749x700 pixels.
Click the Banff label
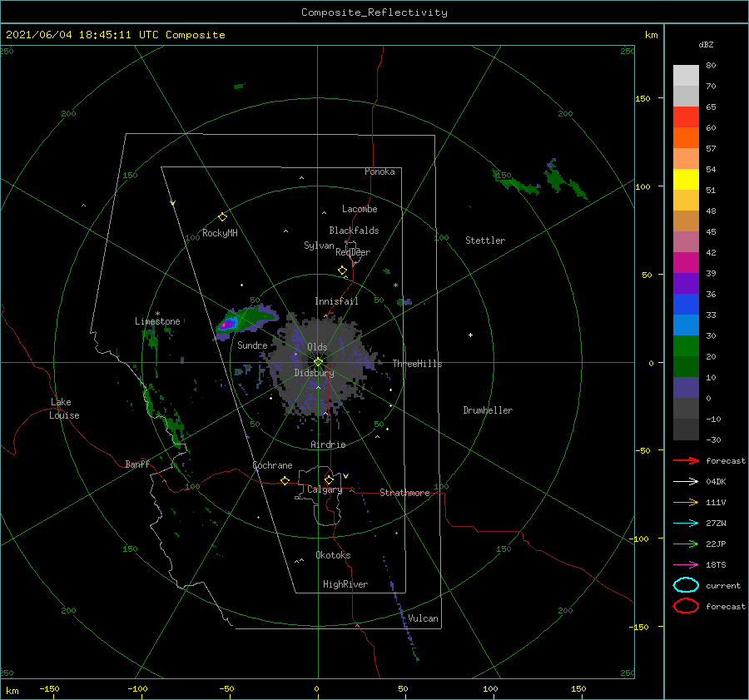point(137,464)
